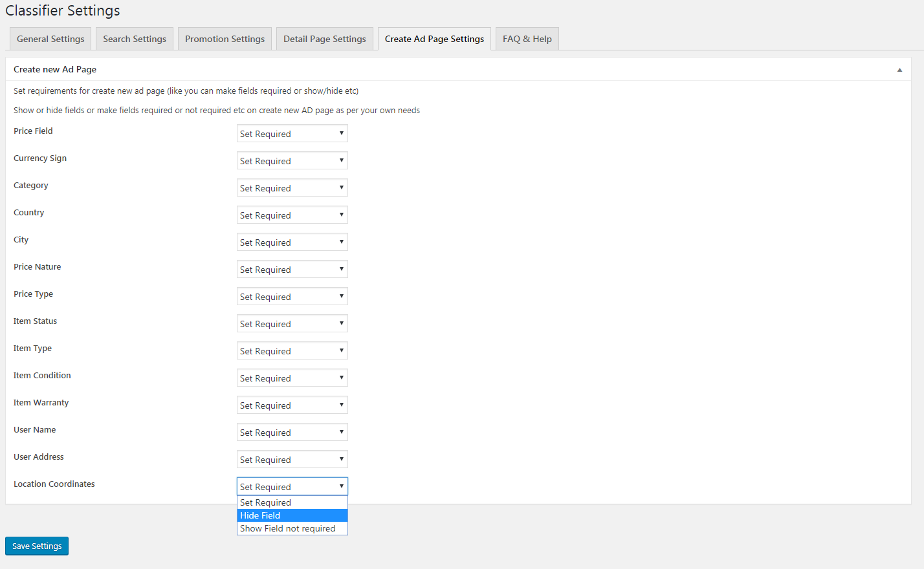Expand the City setting dropdown
This screenshot has width=924, height=569.
(292, 242)
